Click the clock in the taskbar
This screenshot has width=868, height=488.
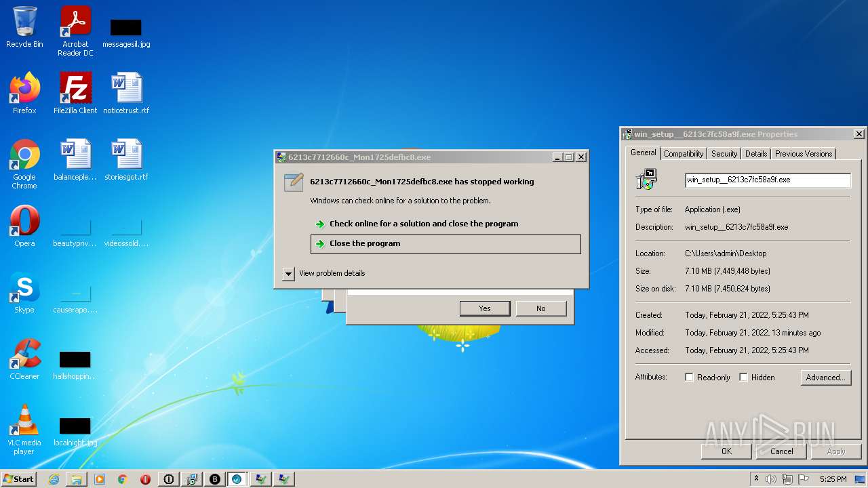coord(833,479)
